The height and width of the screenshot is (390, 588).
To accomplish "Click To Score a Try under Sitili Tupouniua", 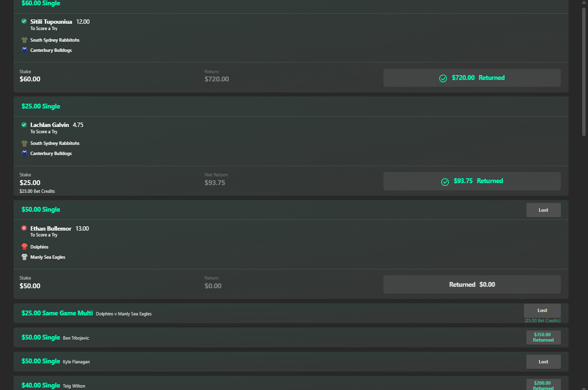I will (x=44, y=29).
